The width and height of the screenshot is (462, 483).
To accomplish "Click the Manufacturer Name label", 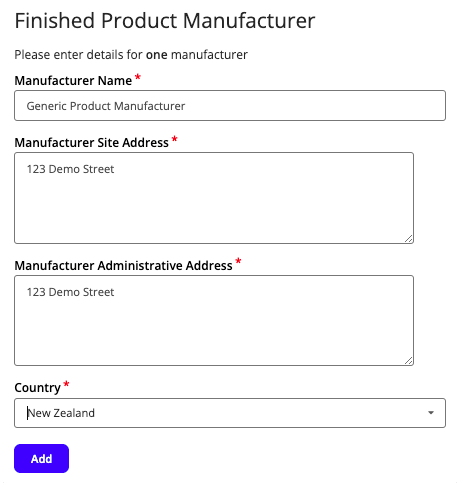I will tap(73, 81).
